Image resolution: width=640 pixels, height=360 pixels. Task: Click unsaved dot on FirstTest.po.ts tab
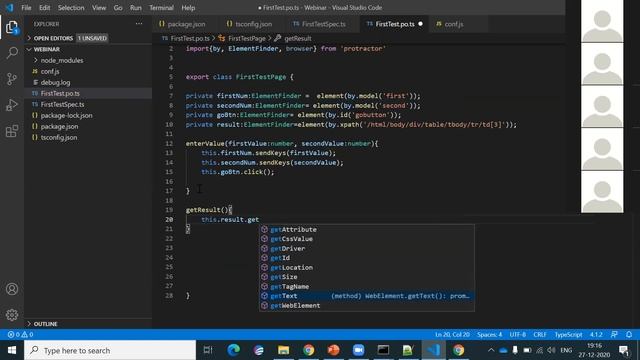[x=420, y=24]
